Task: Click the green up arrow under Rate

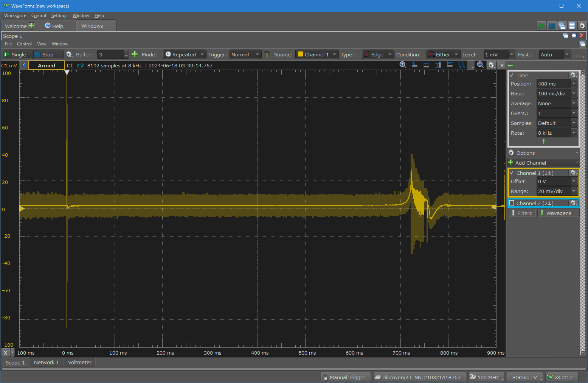Action: [544, 142]
